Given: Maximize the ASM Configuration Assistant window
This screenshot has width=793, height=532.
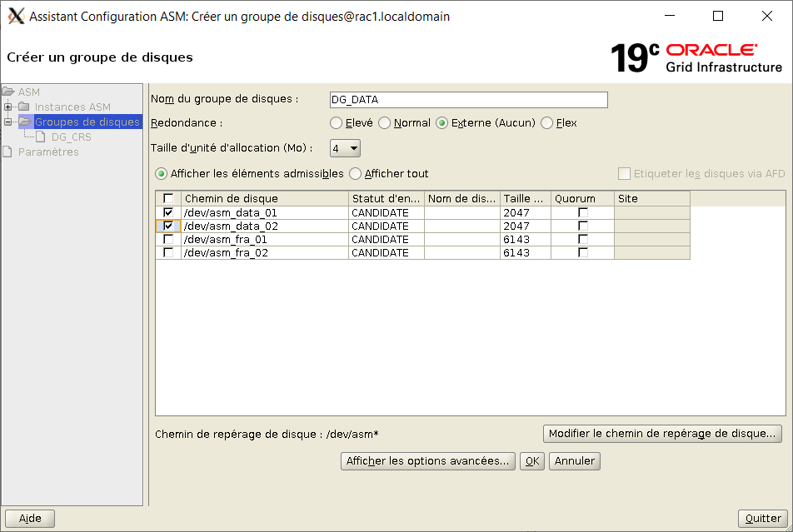Looking at the screenshot, I should [718, 16].
